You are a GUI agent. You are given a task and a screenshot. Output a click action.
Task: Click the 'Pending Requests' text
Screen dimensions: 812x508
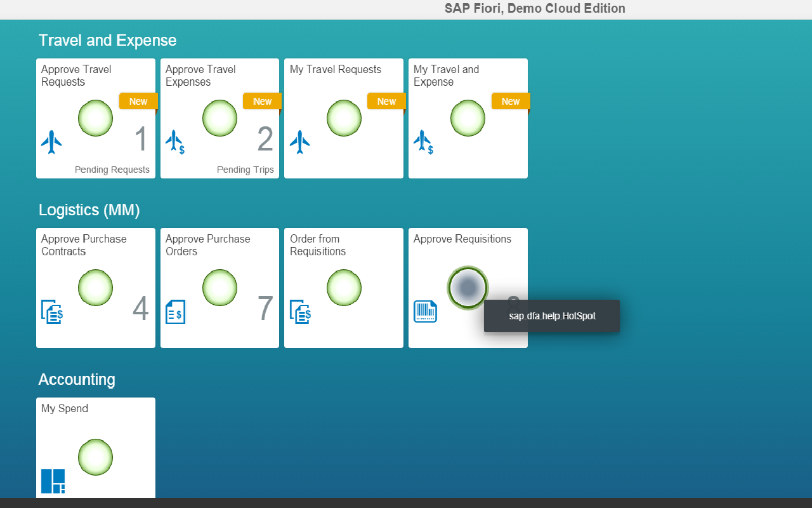pyautogui.click(x=112, y=170)
